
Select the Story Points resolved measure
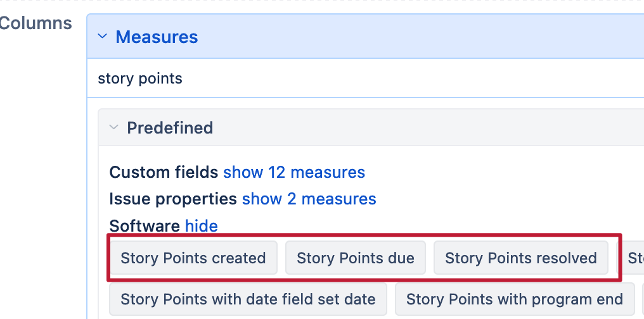pos(520,258)
